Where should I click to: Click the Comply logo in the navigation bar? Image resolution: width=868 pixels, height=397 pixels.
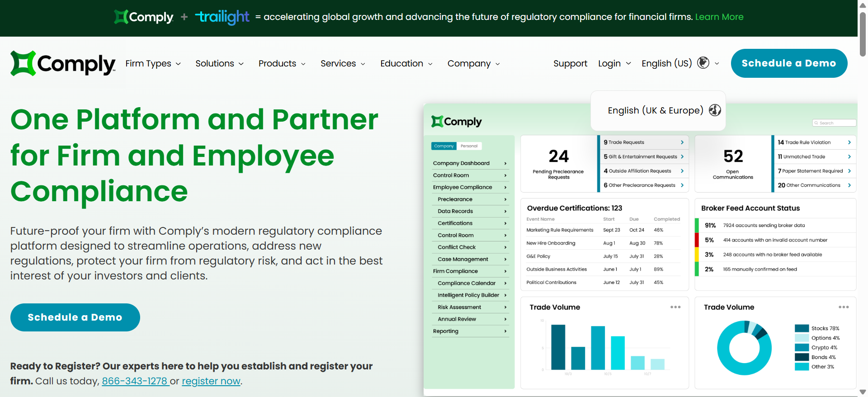click(x=63, y=64)
